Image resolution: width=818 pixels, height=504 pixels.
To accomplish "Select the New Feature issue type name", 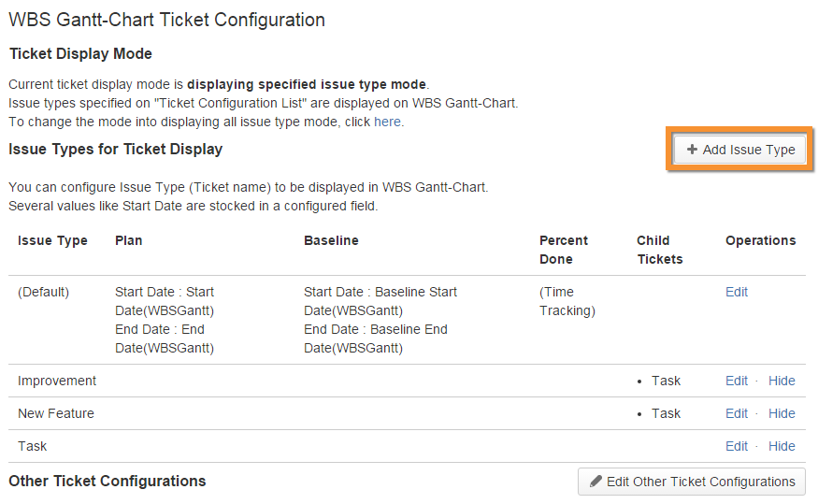I will 56,413.
